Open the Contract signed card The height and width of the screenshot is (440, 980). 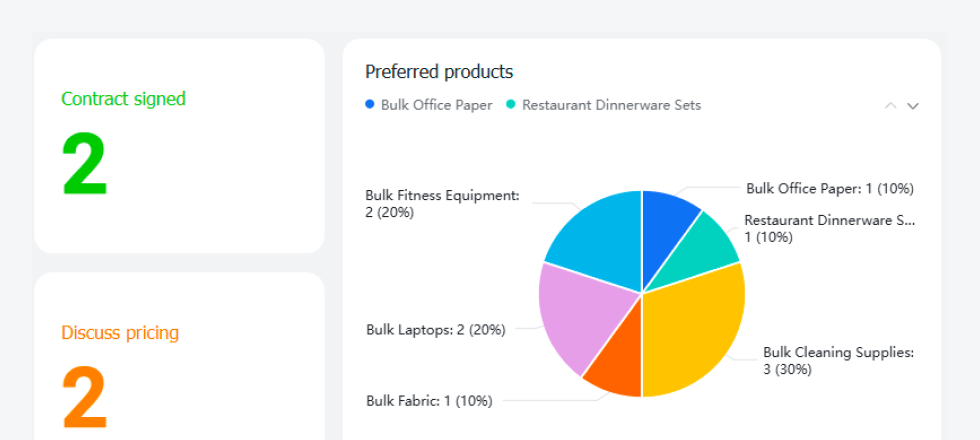(179, 146)
